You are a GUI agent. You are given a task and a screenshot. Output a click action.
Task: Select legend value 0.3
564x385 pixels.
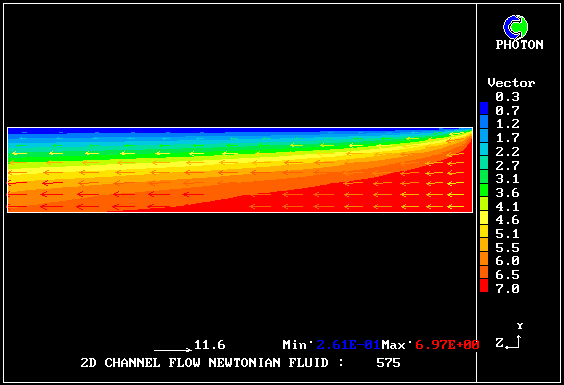click(x=507, y=97)
